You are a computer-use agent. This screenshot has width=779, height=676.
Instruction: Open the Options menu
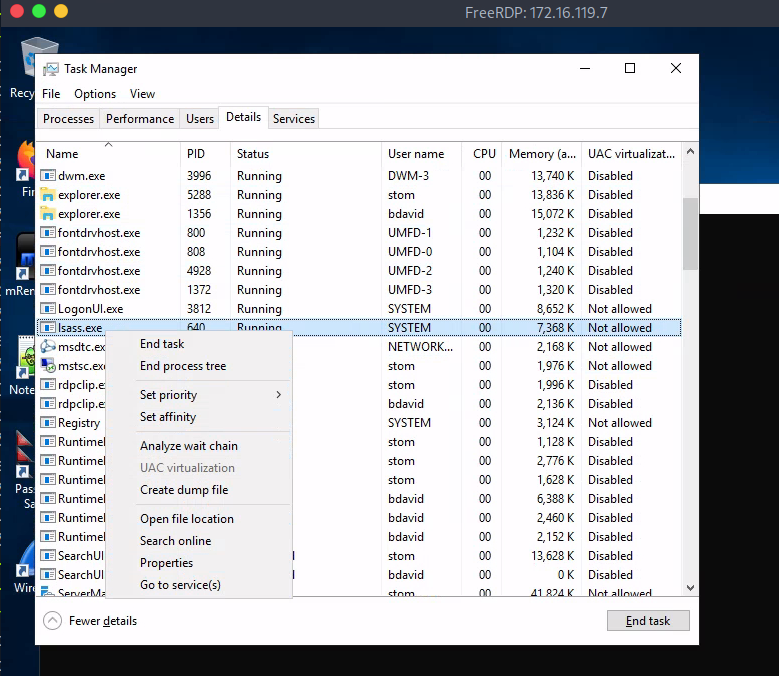click(x=95, y=94)
